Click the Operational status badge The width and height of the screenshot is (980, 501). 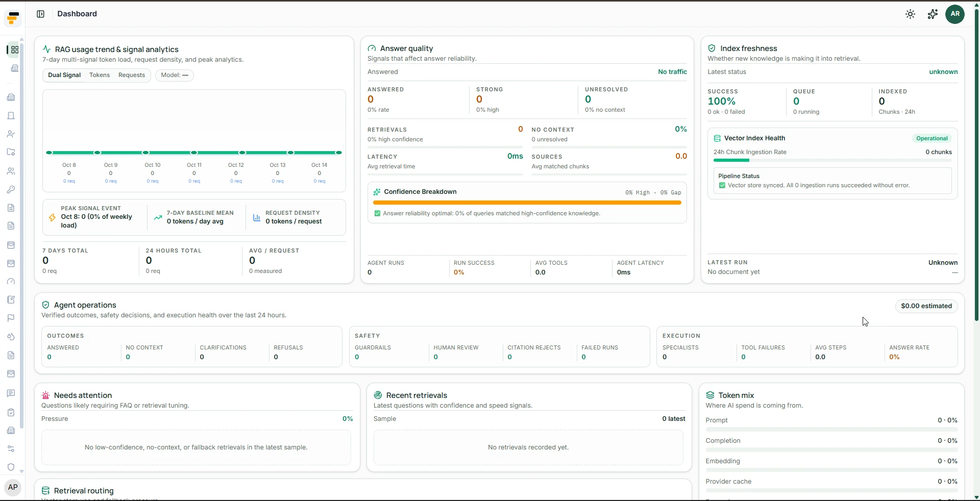[932, 138]
